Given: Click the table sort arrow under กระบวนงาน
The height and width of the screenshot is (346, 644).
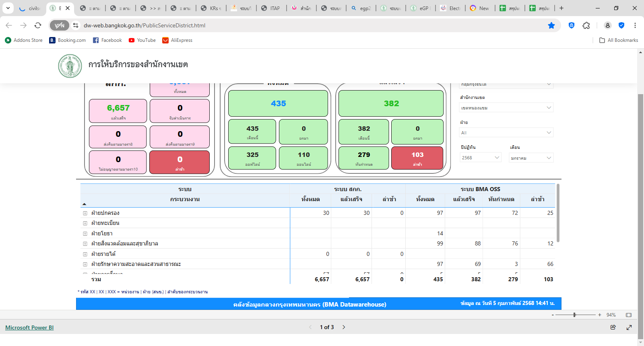Looking at the screenshot, I should tap(84, 204).
